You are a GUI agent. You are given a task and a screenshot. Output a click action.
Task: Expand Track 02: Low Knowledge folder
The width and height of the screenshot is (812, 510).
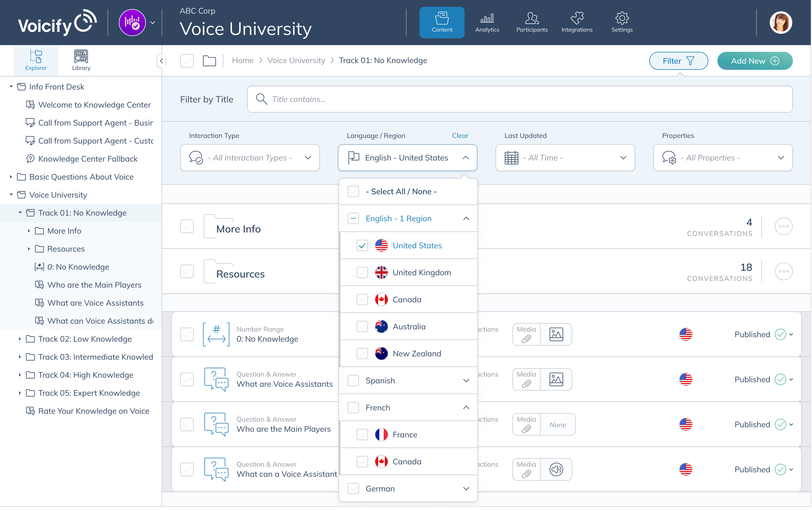[19, 339]
